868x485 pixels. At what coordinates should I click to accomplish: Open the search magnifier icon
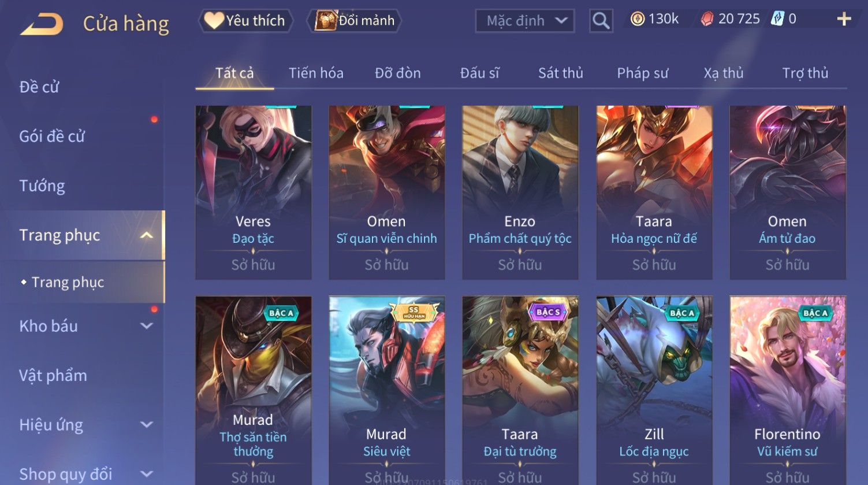tap(601, 21)
